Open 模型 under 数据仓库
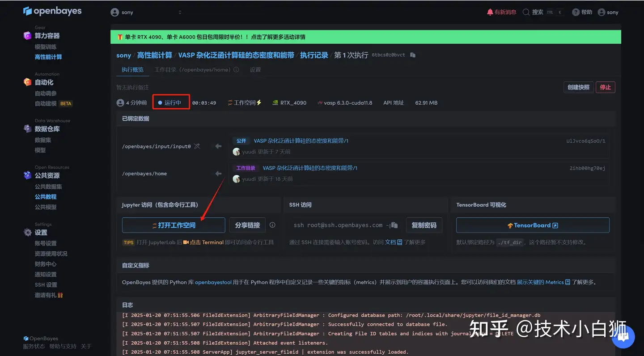The image size is (644, 356). click(40, 150)
